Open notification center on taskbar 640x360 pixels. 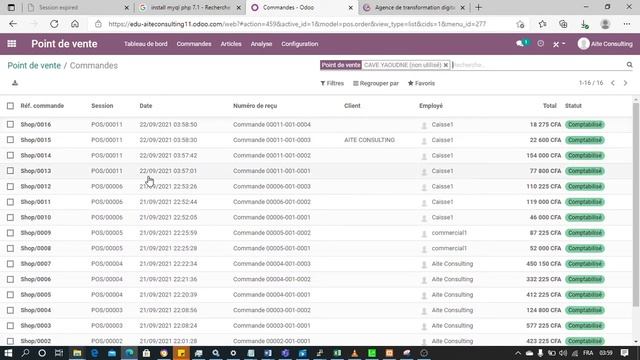pos(624,353)
